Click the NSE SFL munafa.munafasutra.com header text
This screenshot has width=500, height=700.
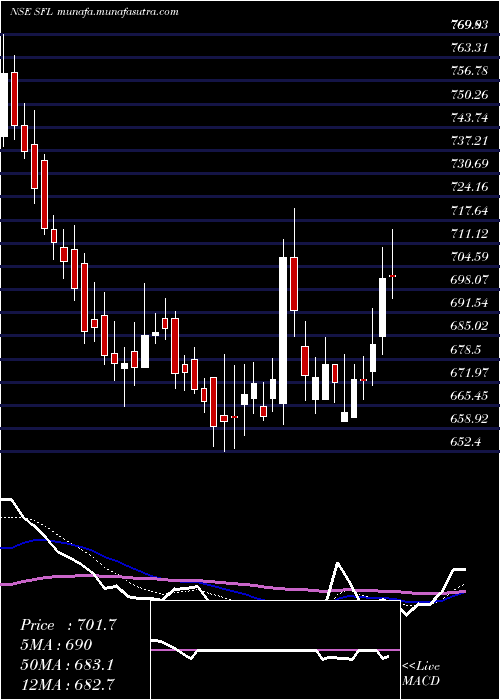tap(94, 12)
